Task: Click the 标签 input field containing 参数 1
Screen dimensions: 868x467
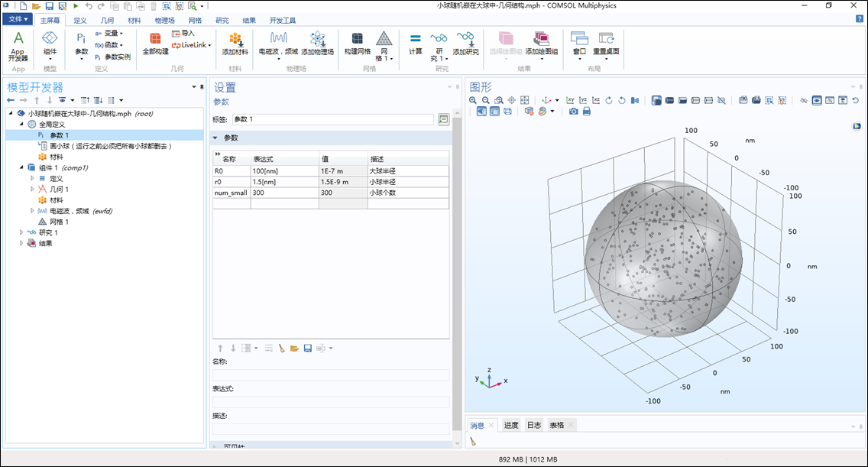Action: coord(332,119)
